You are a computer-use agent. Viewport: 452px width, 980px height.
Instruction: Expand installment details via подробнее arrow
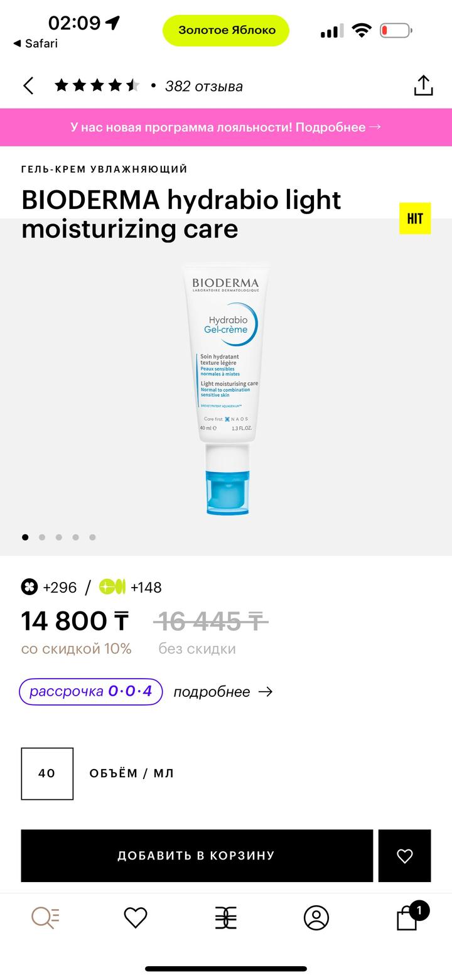pyautogui.click(x=223, y=692)
